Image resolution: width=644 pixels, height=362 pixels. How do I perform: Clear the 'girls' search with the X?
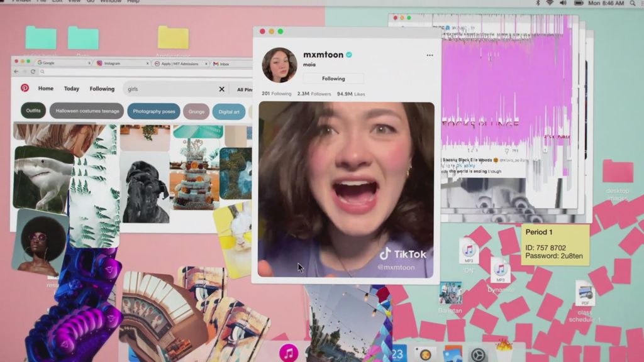click(222, 89)
